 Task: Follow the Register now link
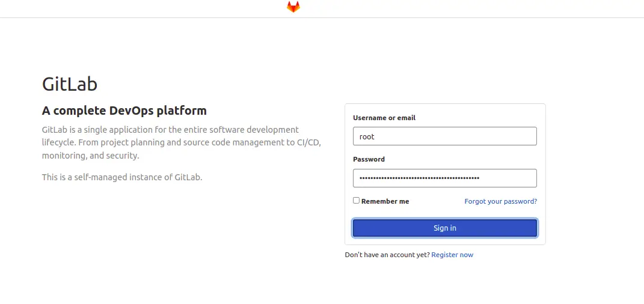pos(452,255)
